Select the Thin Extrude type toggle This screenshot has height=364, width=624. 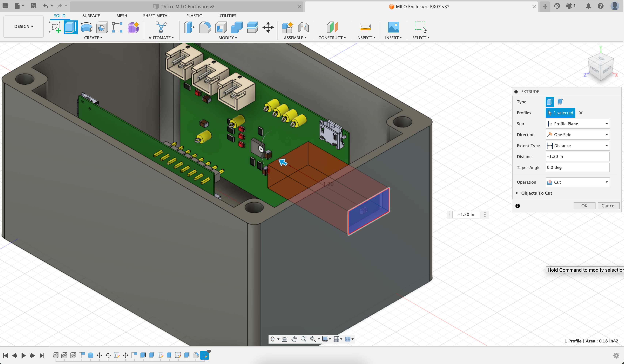[x=560, y=102]
